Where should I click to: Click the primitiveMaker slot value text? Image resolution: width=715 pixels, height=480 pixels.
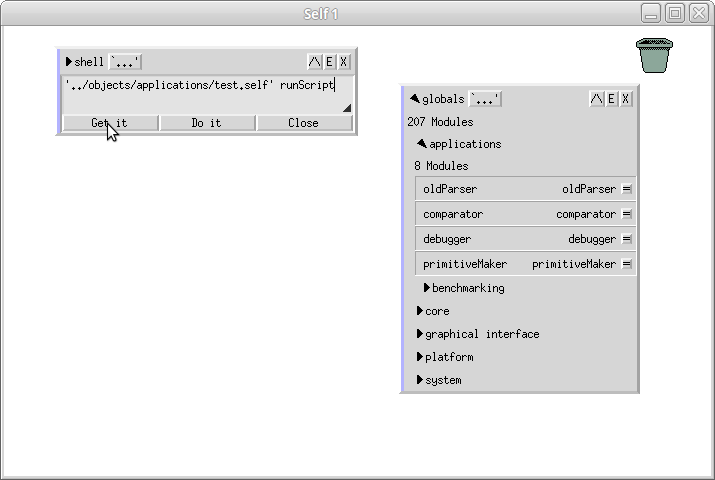[574, 264]
